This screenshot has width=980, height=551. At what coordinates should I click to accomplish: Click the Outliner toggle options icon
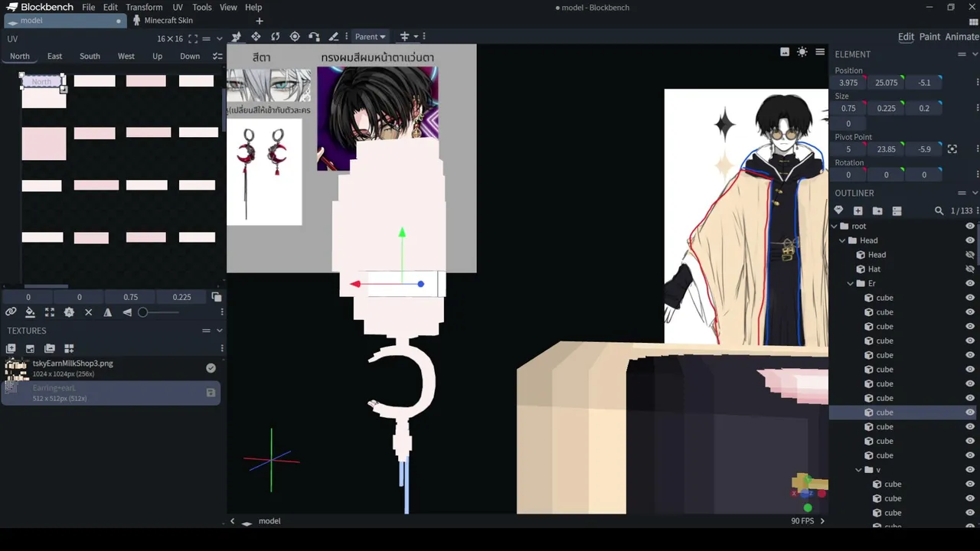click(897, 210)
